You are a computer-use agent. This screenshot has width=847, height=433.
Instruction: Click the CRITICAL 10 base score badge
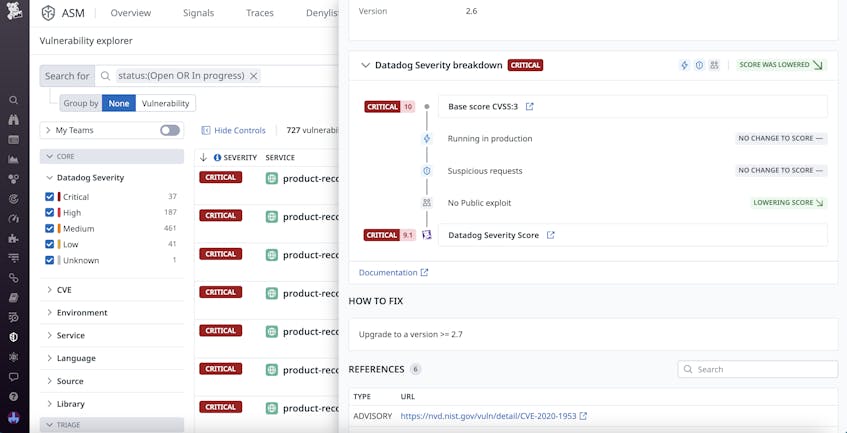(x=389, y=107)
